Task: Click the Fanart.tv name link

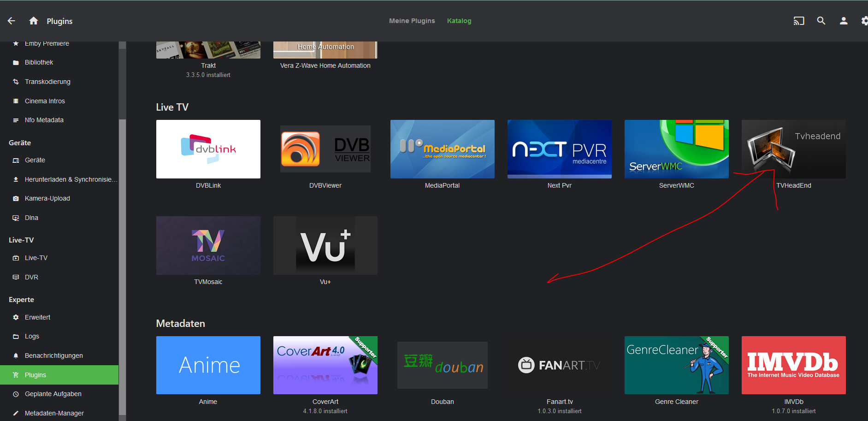Action: pos(560,402)
